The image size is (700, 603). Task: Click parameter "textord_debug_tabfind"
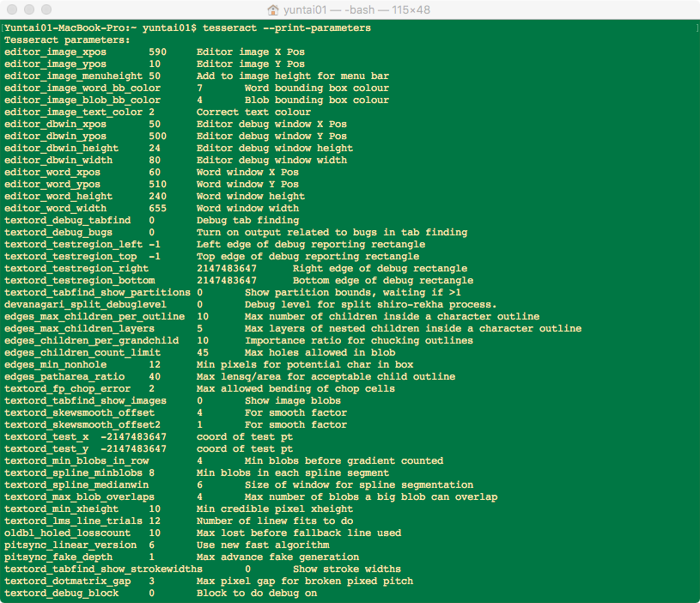point(67,221)
